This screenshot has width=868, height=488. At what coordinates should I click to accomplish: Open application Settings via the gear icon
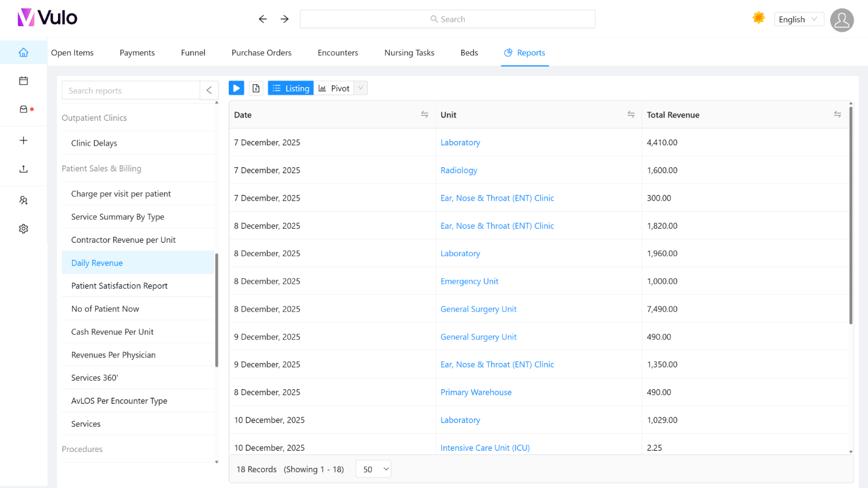pyautogui.click(x=23, y=228)
